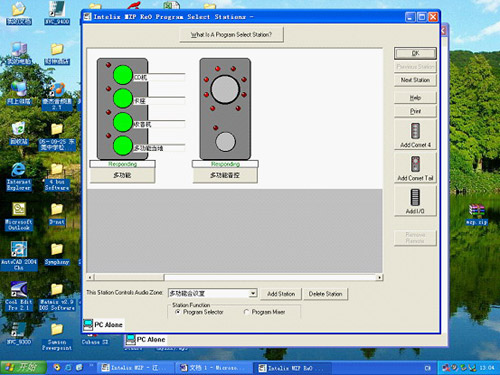The image size is (500, 375).
Task: Click the top green button of first station
Action: (123, 75)
